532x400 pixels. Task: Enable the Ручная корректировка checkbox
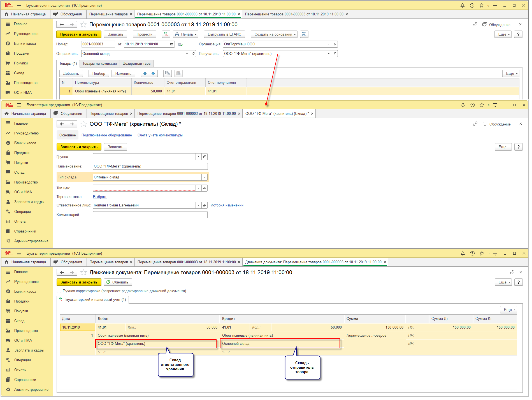(59, 291)
